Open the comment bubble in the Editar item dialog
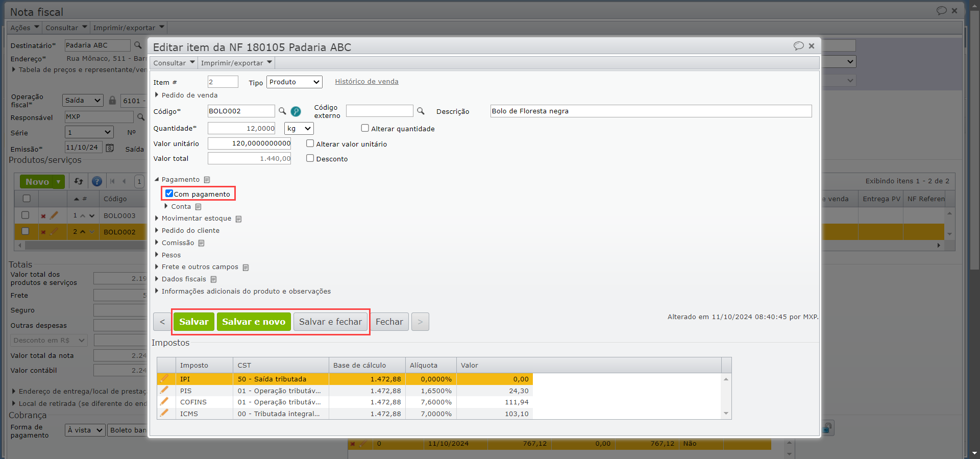The height and width of the screenshot is (459, 980). pyautogui.click(x=799, y=46)
